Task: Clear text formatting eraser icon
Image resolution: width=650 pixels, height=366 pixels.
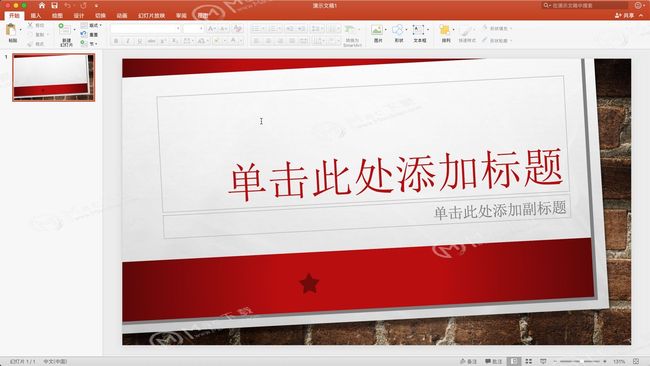Action: click(238, 29)
